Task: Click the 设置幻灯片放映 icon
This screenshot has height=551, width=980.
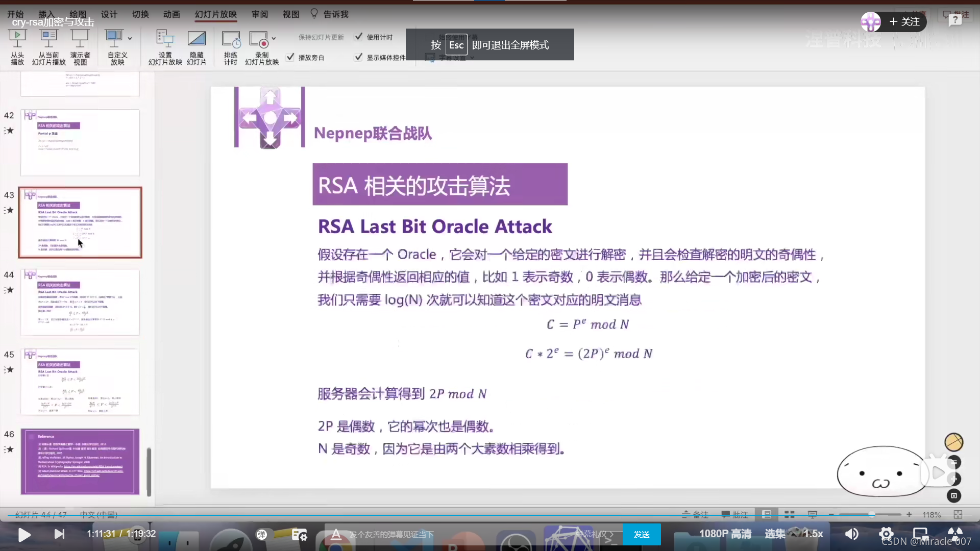Action: tap(165, 39)
